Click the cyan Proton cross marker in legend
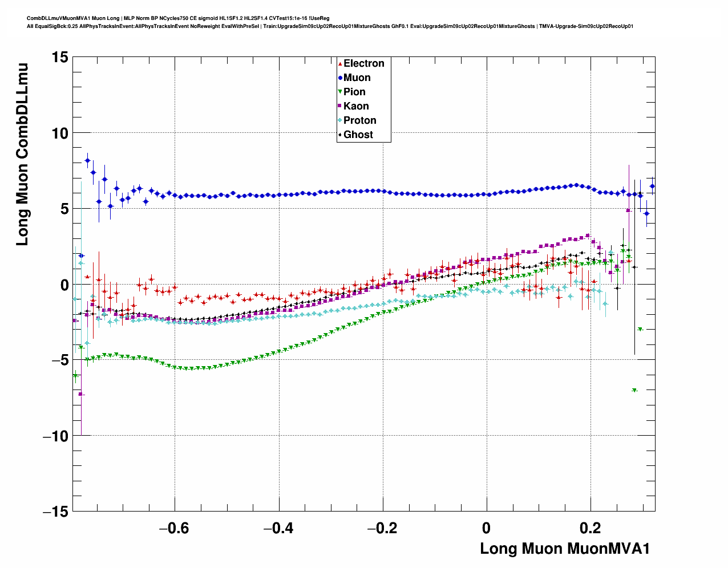 click(x=340, y=120)
